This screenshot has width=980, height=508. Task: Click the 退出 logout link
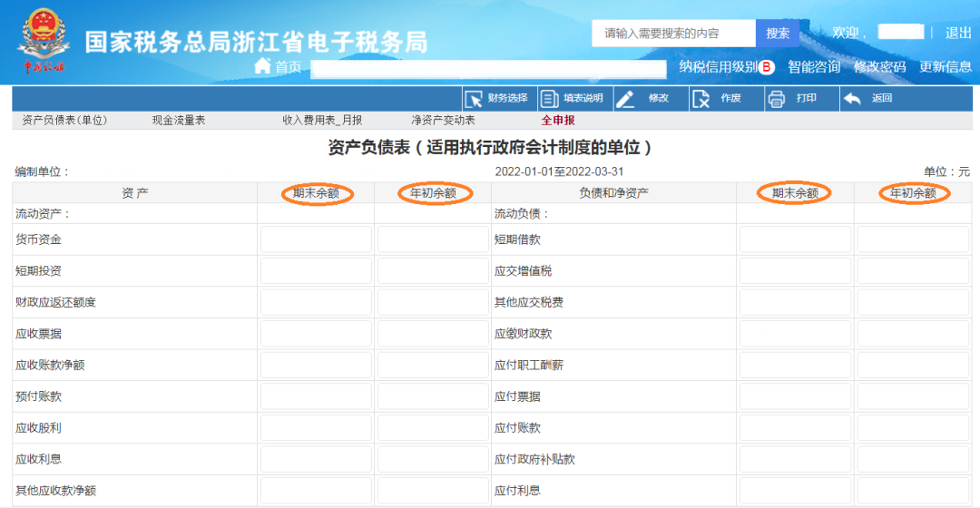pos(958,34)
